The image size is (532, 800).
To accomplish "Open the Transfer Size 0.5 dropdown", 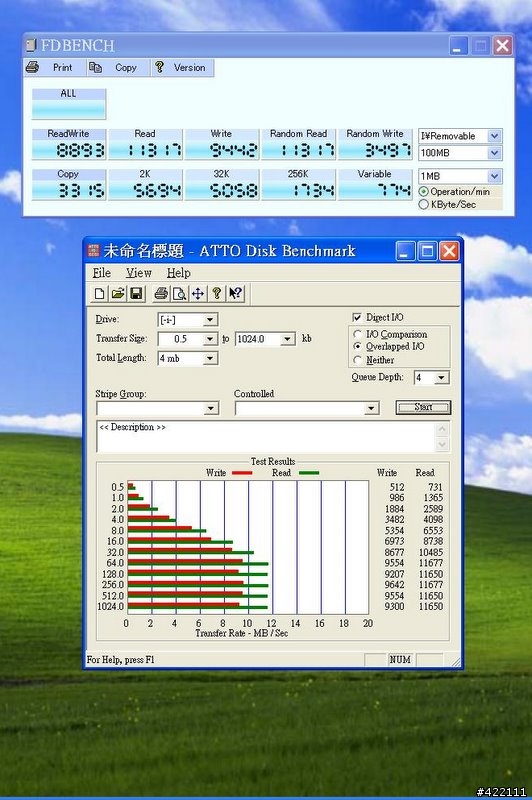I will tap(210, 339).
